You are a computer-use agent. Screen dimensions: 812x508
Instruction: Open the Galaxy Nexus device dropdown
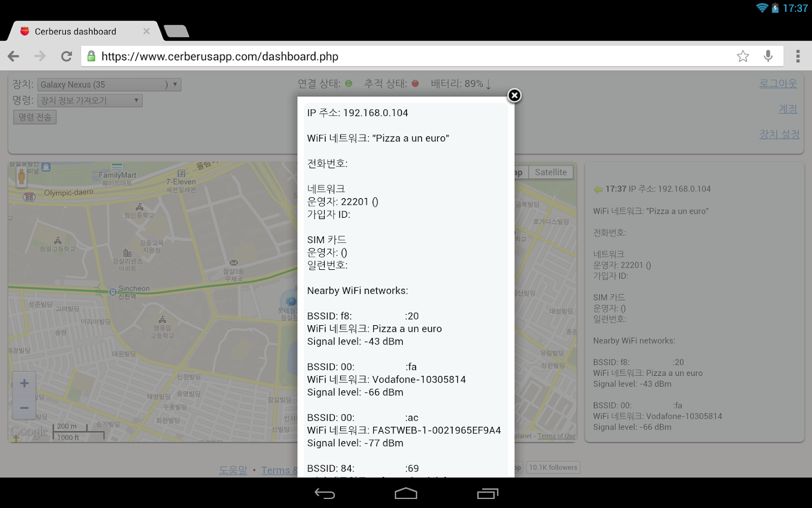(109, 84)
